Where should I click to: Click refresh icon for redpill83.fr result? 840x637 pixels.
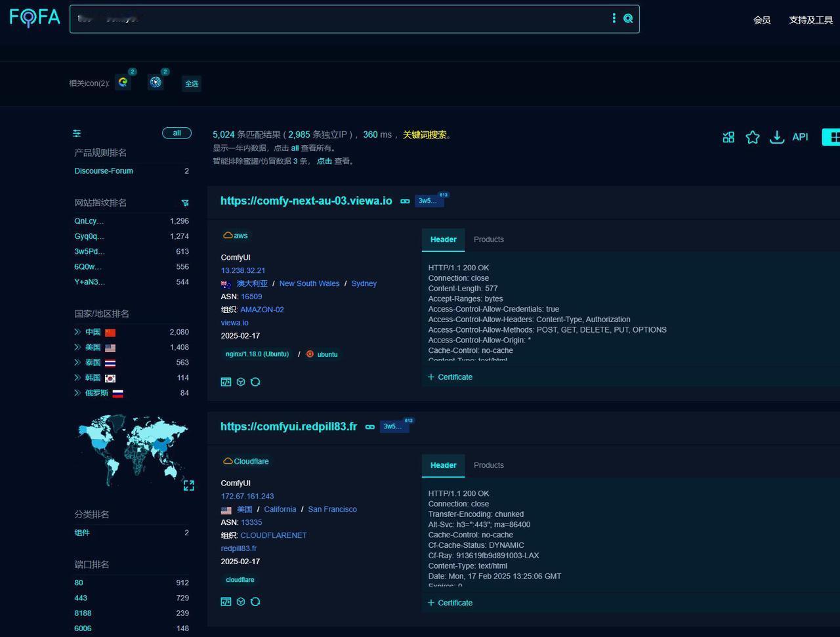[x=255, y=602]
